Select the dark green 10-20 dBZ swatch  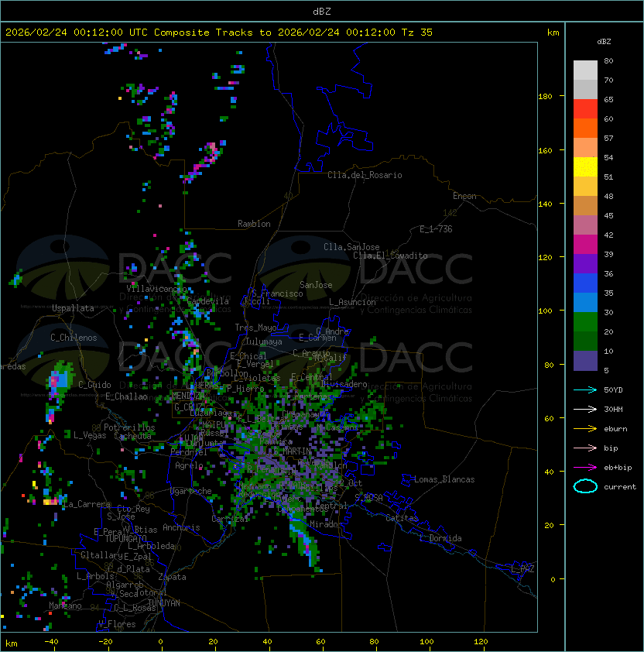pyautogui.click(x=585, y=341)
